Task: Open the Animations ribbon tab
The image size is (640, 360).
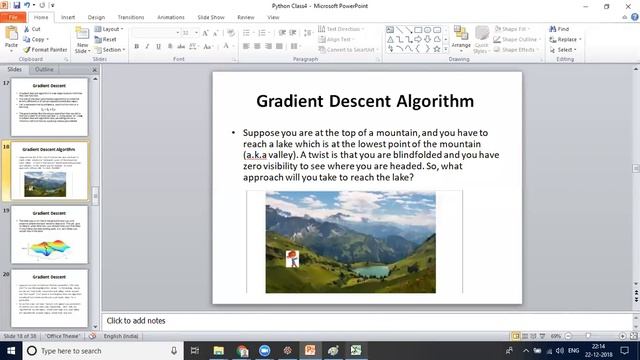Action: 171,17
